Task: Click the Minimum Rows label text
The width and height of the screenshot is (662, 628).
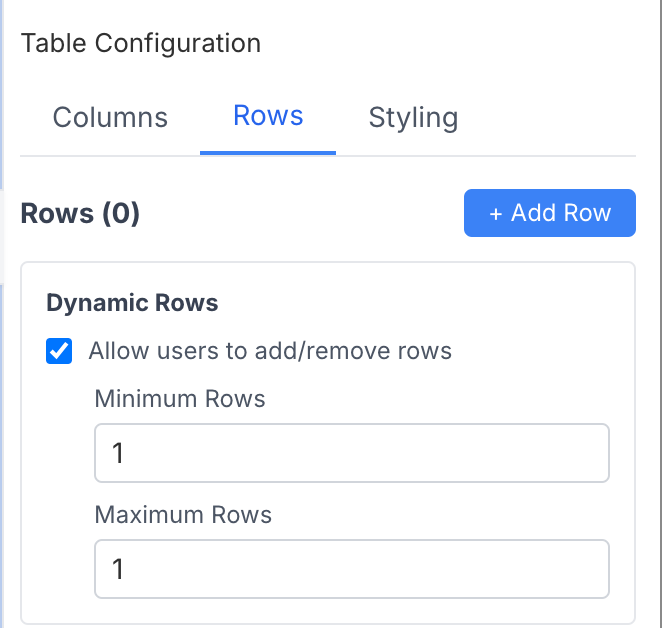Action: 180,400
